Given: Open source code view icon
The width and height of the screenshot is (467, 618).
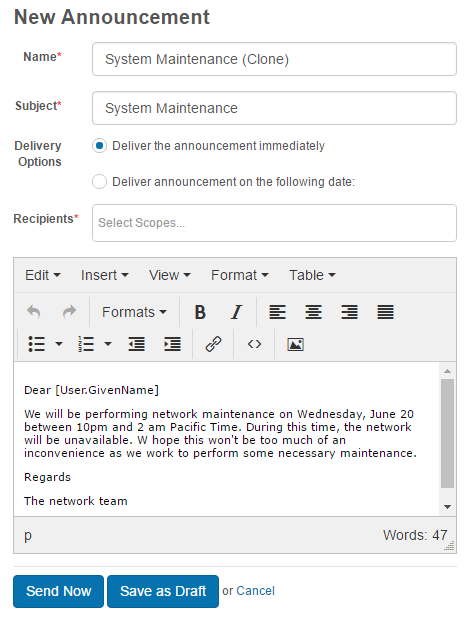Looking at the screenshot, I should [254, 344].
